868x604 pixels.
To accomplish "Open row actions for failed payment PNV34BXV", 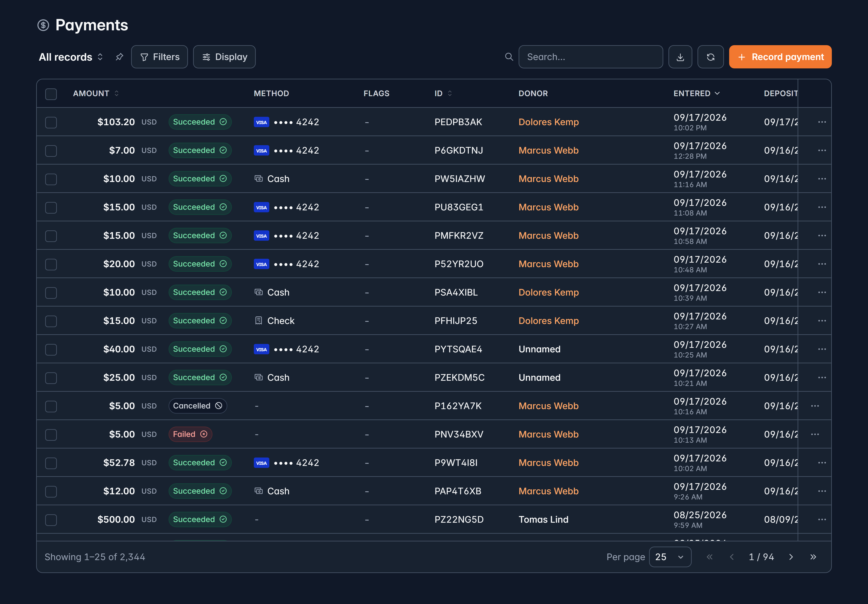I will (815, 435).
